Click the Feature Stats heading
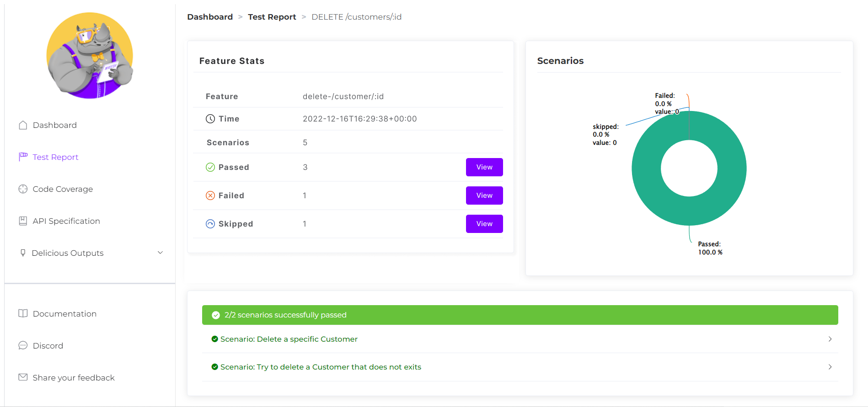The image size is (868, 407). [x=232, y=61]
